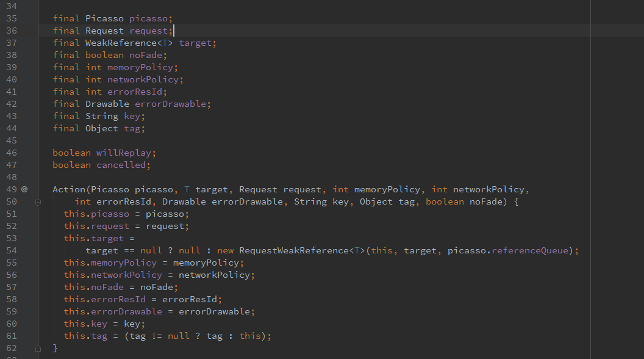Screen dimensions: 644x359
Task: Click 'this.request' on line 52
Action: [x=96, y=226]
